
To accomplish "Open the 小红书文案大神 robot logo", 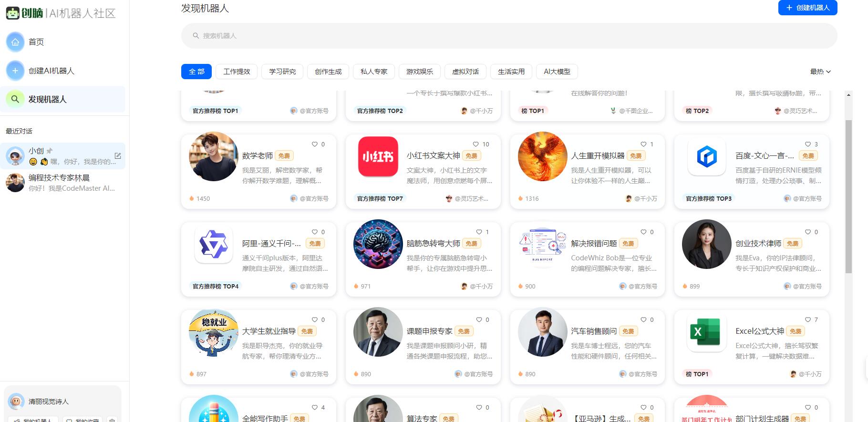I will tap(378, 156).
